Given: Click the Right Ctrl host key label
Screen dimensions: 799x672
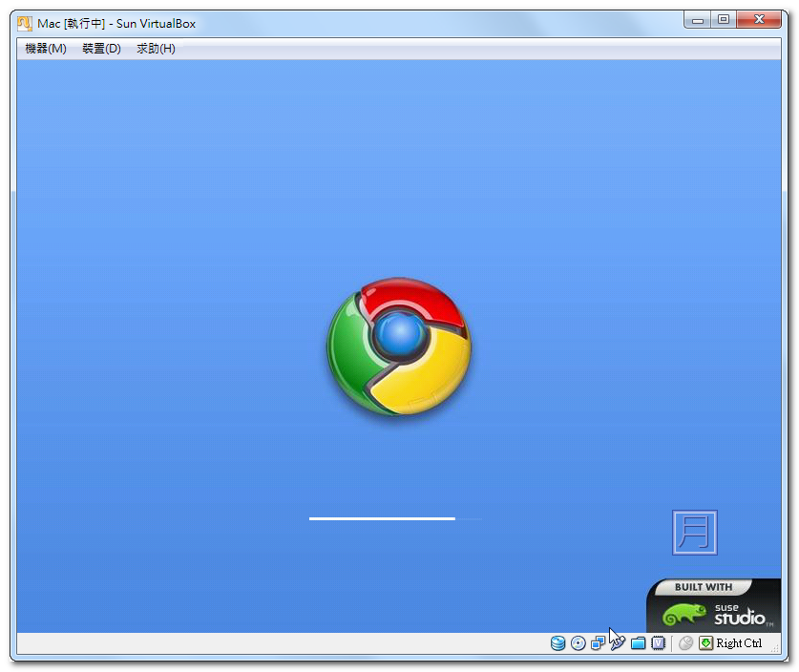Looking at the screenshot, I should pos(739,643).
